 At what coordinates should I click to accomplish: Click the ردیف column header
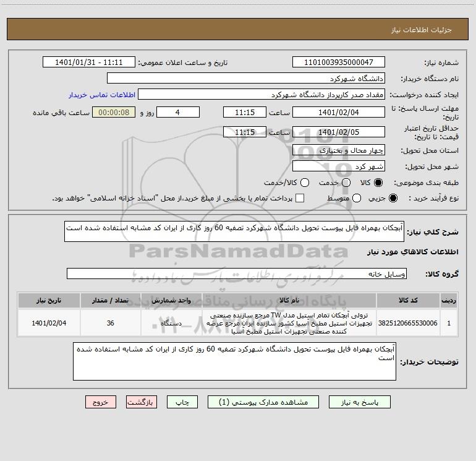[449, 300]
